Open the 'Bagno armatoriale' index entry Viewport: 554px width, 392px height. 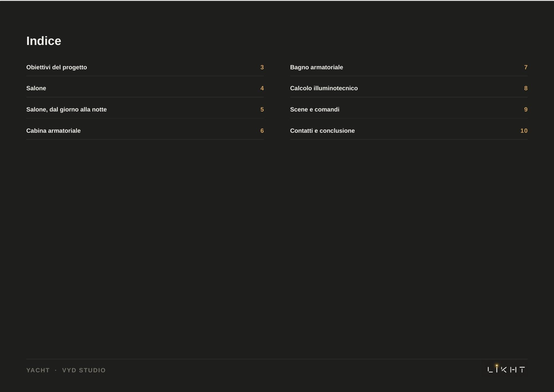pos(409,67)
